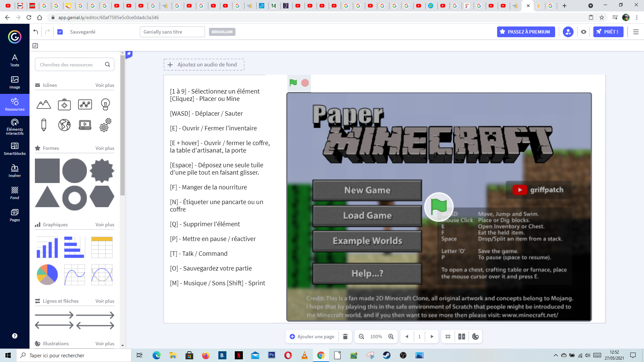The image size is (644, 362).
Task: Select Smartblocks in the left sidebar
Action: pyautogui.click(x=14, y=148)
